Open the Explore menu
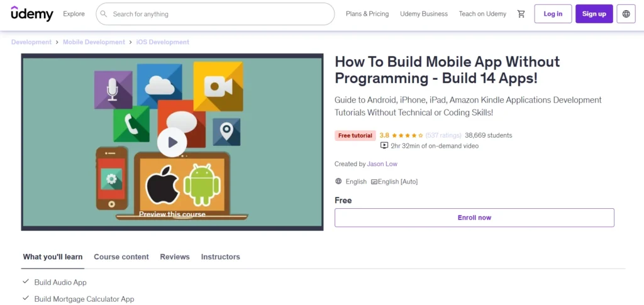Image resolution: width=644 pixels, height=305 pixels. pos(74,14)
